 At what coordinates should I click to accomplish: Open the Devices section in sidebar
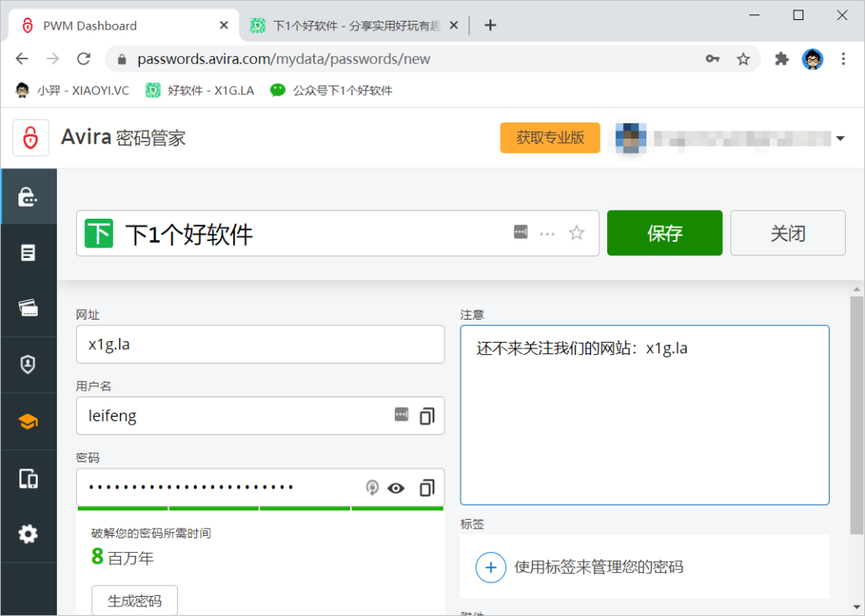pos(27,478)
